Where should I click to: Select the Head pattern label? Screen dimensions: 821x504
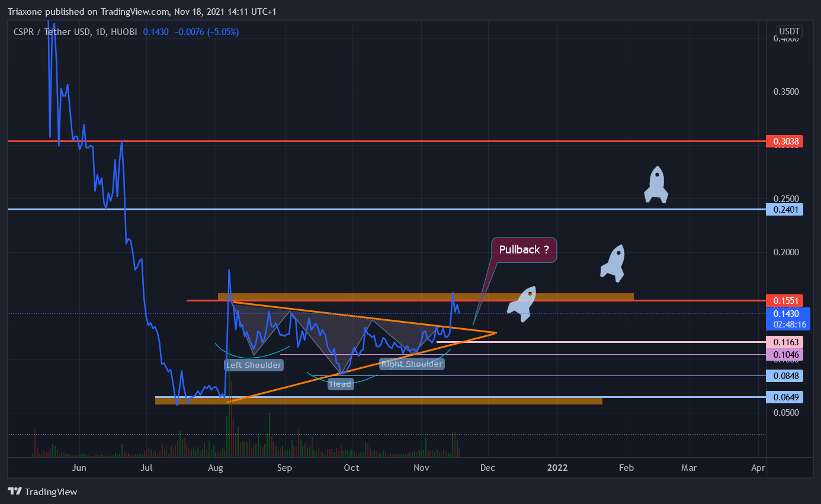[341, 384]
